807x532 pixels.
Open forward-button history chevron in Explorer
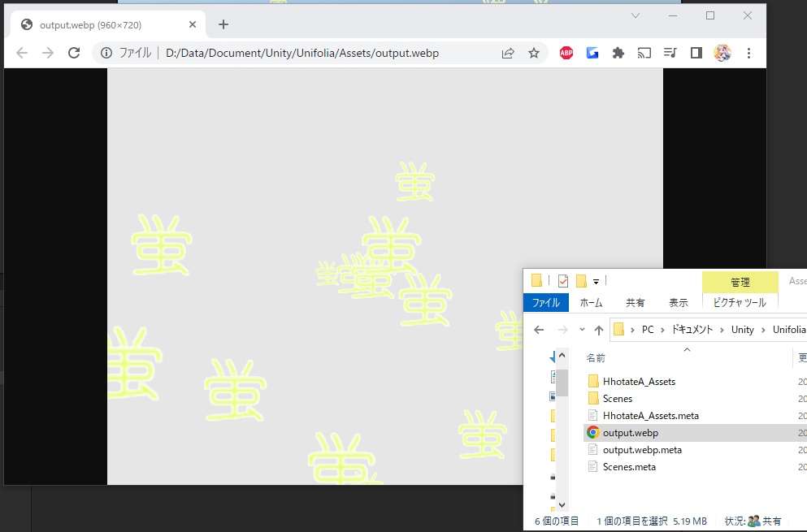[x=581, y=330]
